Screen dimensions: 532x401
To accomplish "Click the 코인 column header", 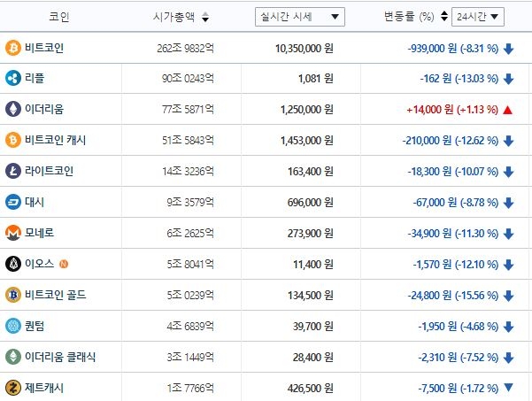I will pyautogui.click(x=58, y=17).
